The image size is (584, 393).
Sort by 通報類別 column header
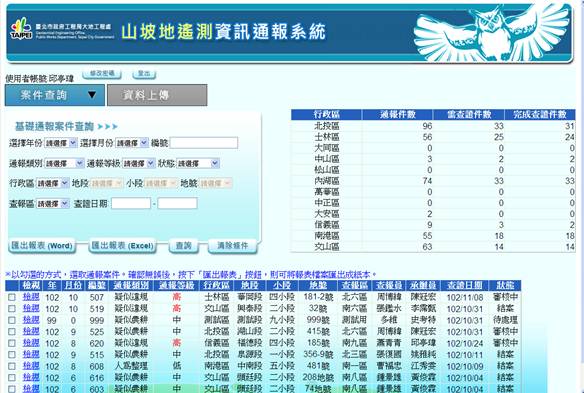pos(131,286)
